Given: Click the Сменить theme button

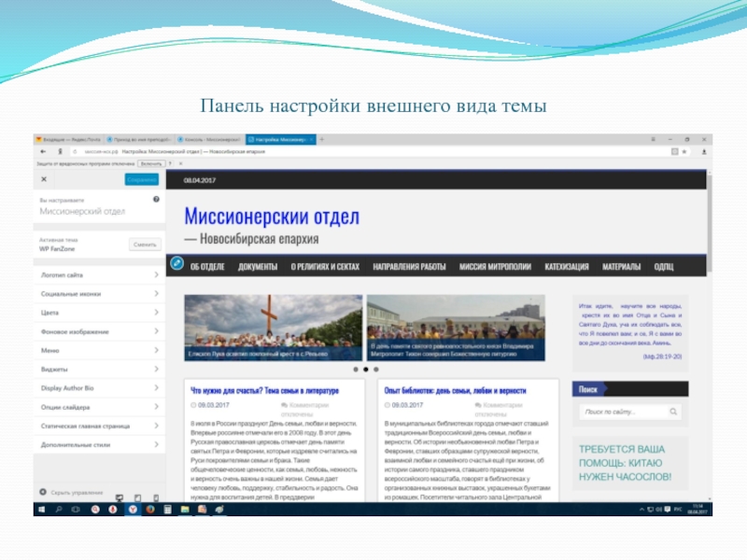Looking at the screenshot, I should pos(145,245).
